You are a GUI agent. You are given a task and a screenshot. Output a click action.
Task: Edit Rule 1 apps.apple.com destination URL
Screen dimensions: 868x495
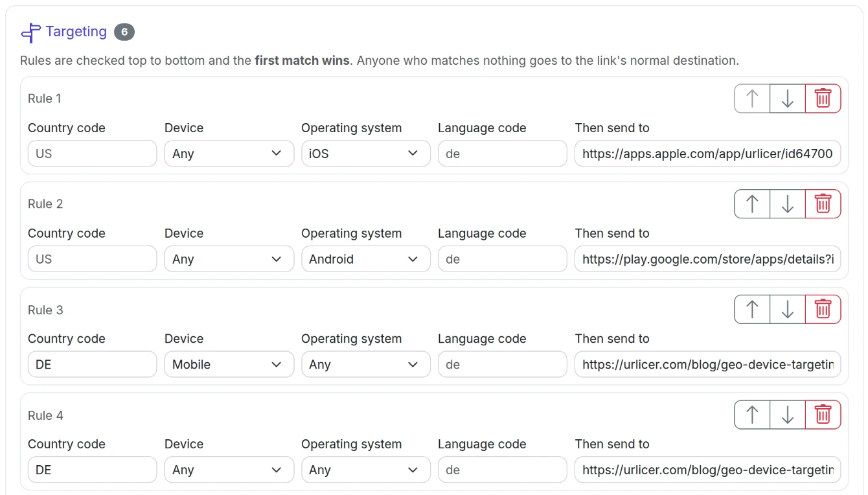click(x=707, y=154)
